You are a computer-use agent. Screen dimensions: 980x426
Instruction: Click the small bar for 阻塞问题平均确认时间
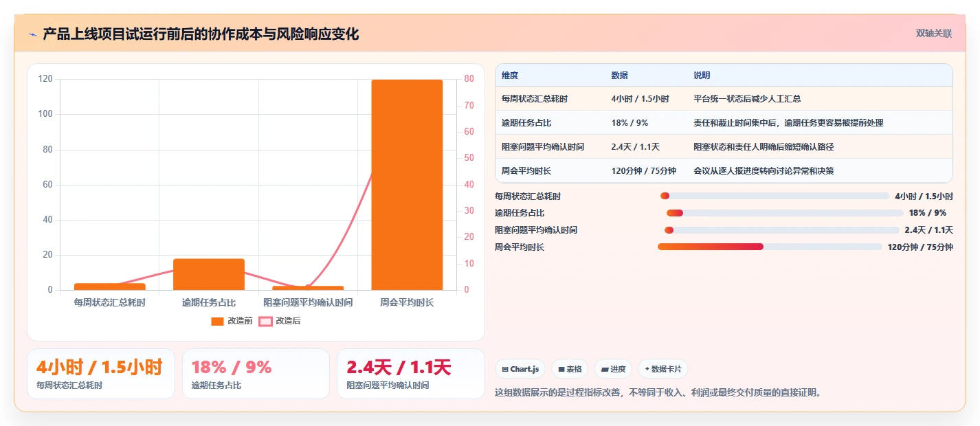[308, 288]
